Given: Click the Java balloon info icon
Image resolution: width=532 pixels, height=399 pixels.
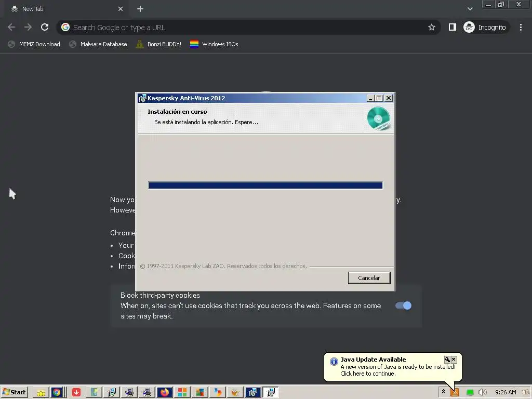Looking at the screenshot, I should pyautogui.click(x=334, y=362).
